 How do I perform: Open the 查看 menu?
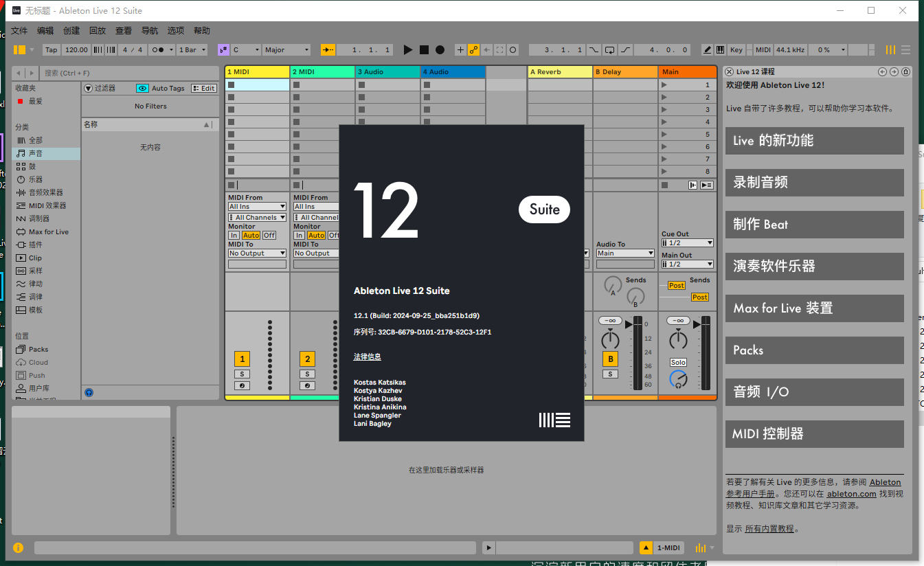pos(124,30)
